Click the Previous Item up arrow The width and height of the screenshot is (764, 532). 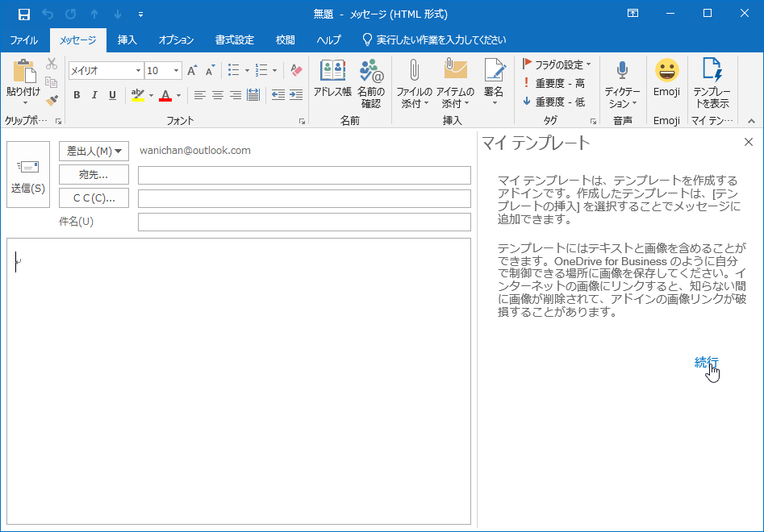point(94,15)
